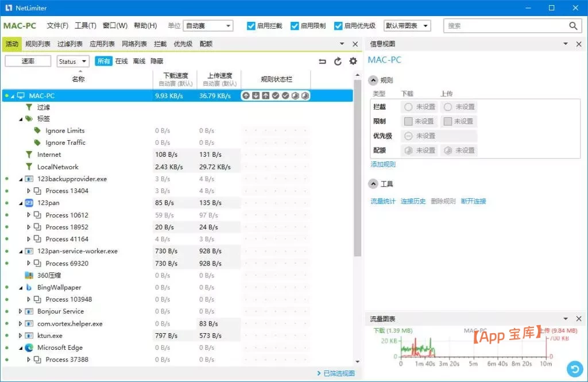Click the 过滤 funnel icon
Viewport: 588px width, 382px height.
tap(29, 107)
